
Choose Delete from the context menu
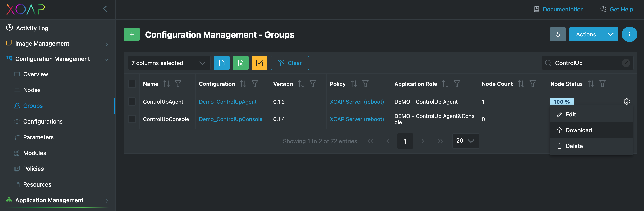[591, 146]
